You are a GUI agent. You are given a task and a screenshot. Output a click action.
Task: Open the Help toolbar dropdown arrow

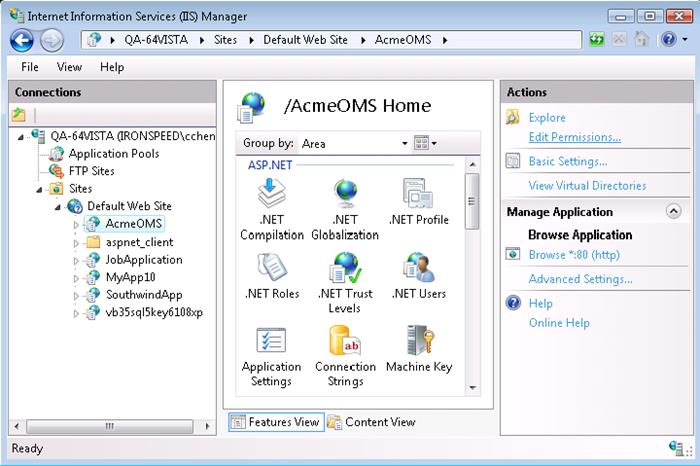[685, 40]
